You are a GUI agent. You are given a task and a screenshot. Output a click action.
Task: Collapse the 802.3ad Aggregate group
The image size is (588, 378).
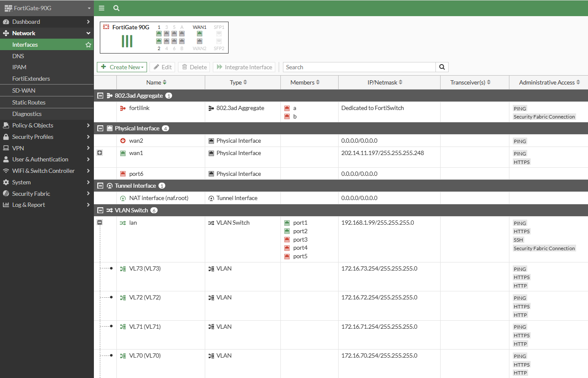(100, 96)
